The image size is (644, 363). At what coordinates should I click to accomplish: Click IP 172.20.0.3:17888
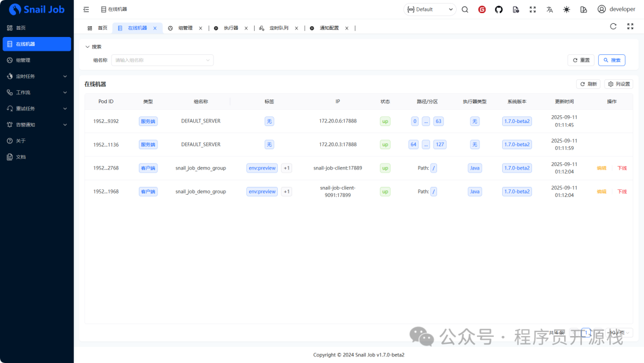click(x=338, y=144)
